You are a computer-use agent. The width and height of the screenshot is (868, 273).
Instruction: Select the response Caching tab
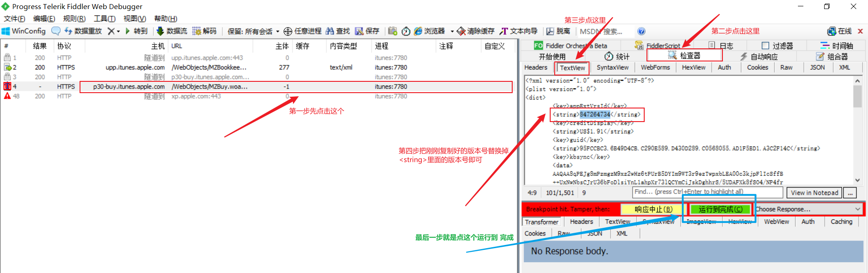coord(841,221)
